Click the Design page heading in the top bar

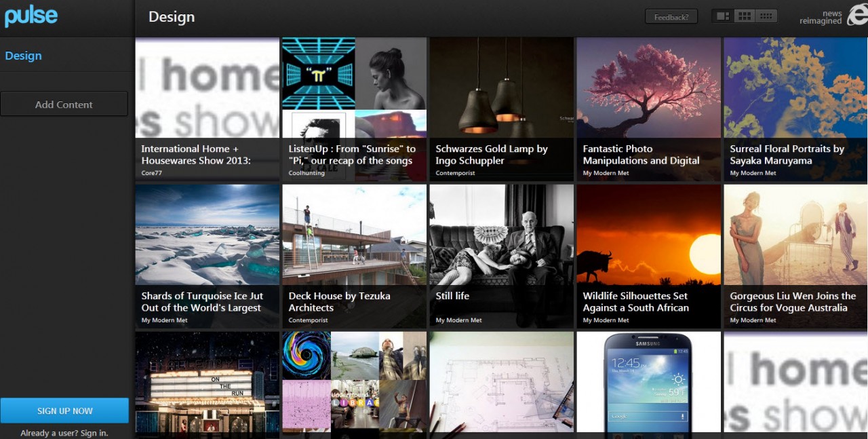(x=172, y=17)
